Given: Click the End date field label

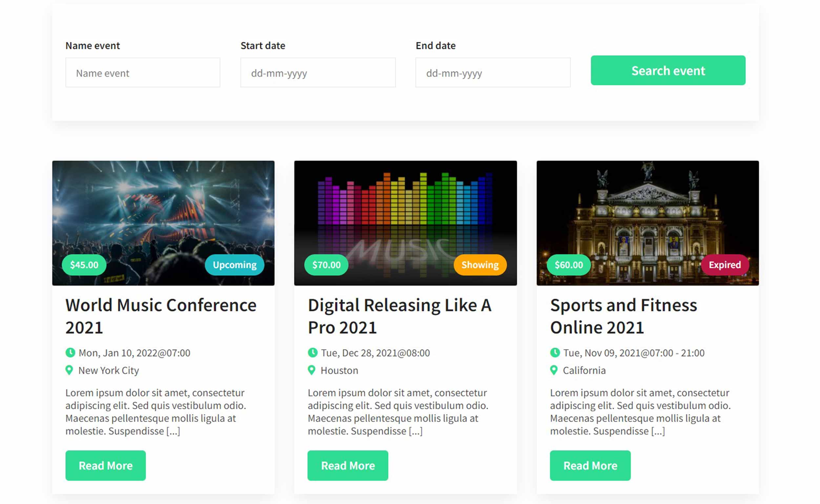Looking at the screenshot, I should [436, 46].
